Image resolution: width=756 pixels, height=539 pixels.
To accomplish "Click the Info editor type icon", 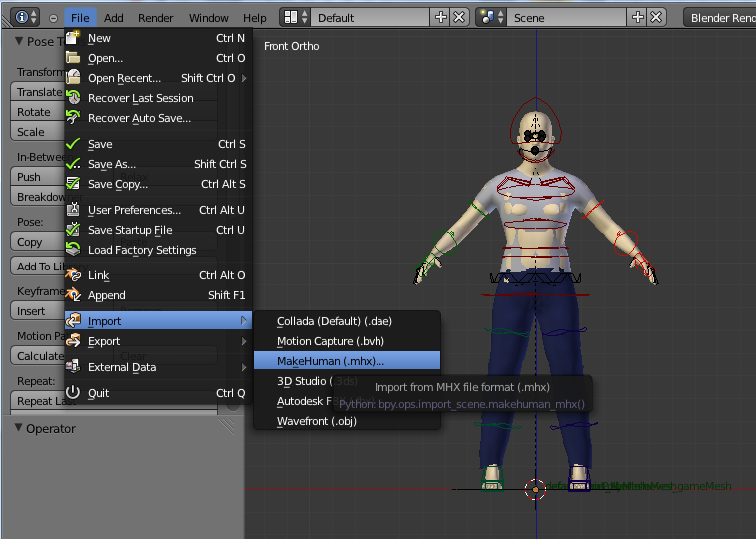I will [22, 17].
